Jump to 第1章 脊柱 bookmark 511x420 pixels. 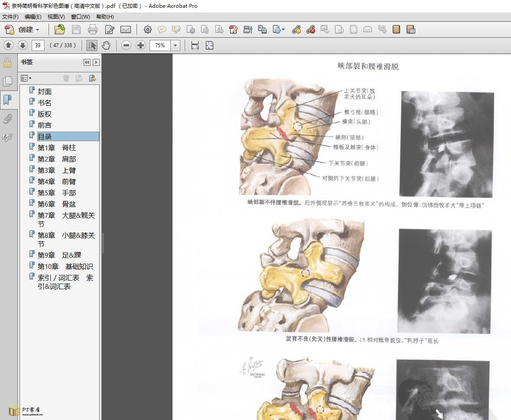click(x=57, y=148)
